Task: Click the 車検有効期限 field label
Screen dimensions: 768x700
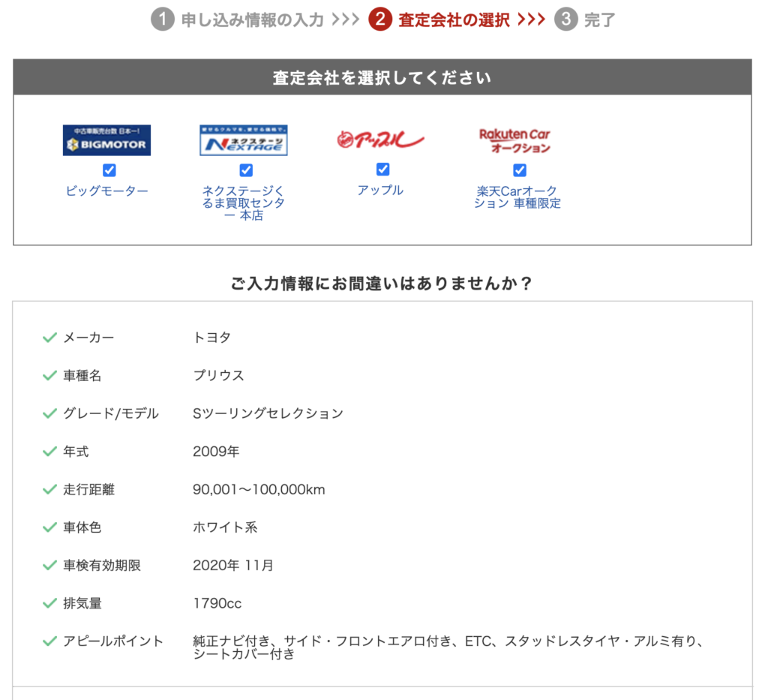Action: coord(102,565)
